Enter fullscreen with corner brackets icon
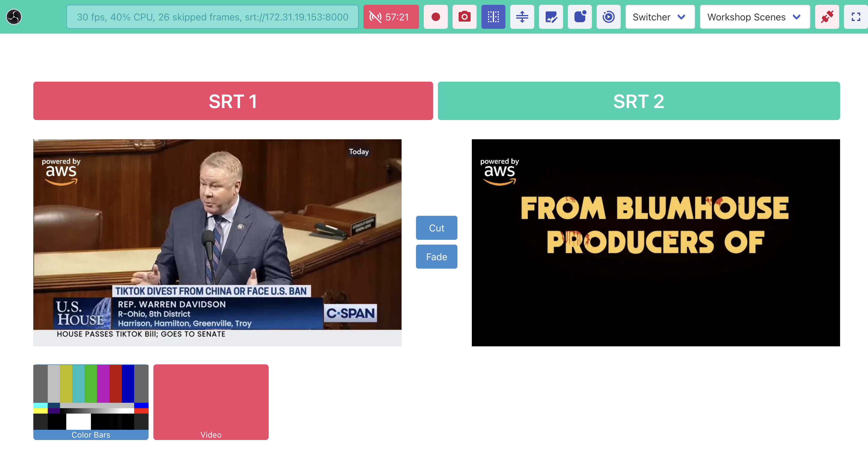 pyautogui.click(x=855, y=17)
